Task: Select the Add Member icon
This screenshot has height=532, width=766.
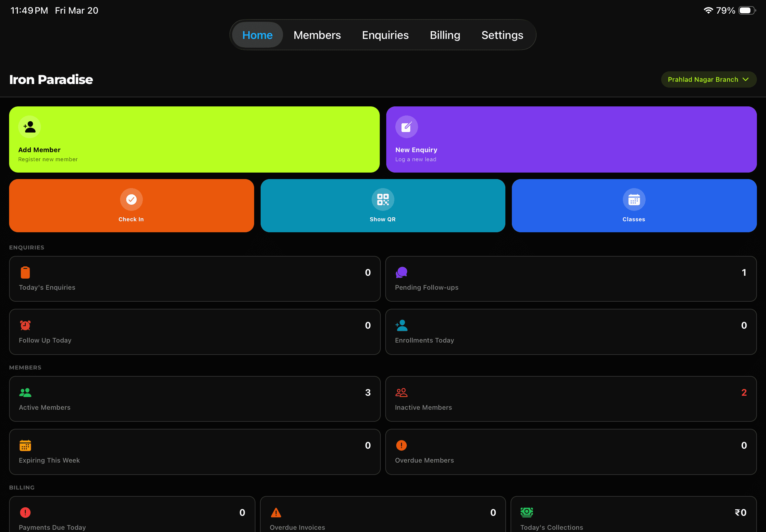Action: (29, 127)
